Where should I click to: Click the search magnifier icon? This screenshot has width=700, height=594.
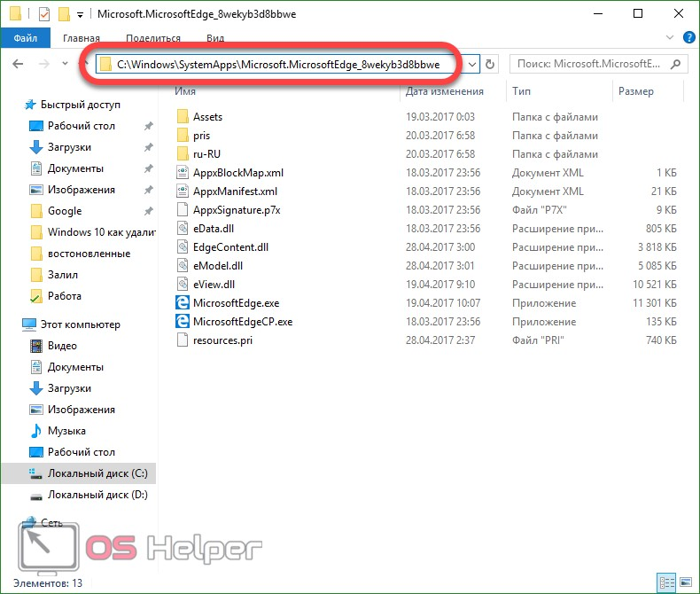[x=676, y=65]
